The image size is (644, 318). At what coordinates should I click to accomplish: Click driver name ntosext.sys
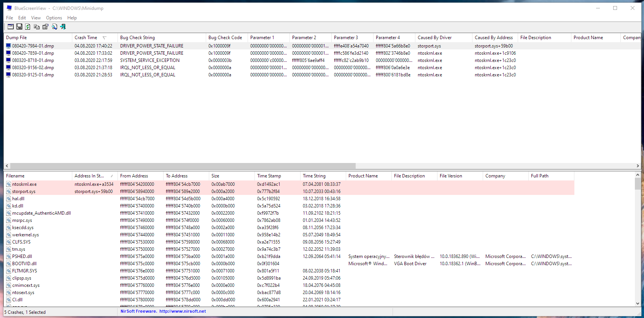click(x=23, y=293)
